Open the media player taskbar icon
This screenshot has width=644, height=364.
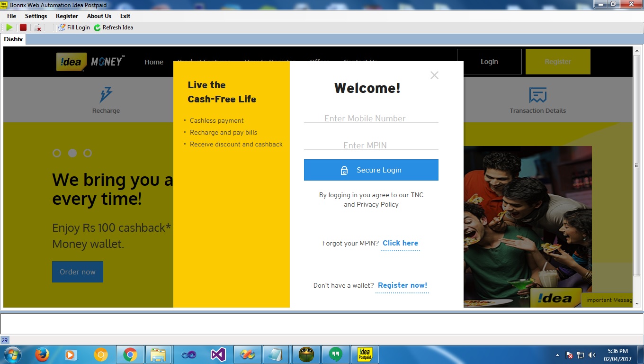coord(71,355)
